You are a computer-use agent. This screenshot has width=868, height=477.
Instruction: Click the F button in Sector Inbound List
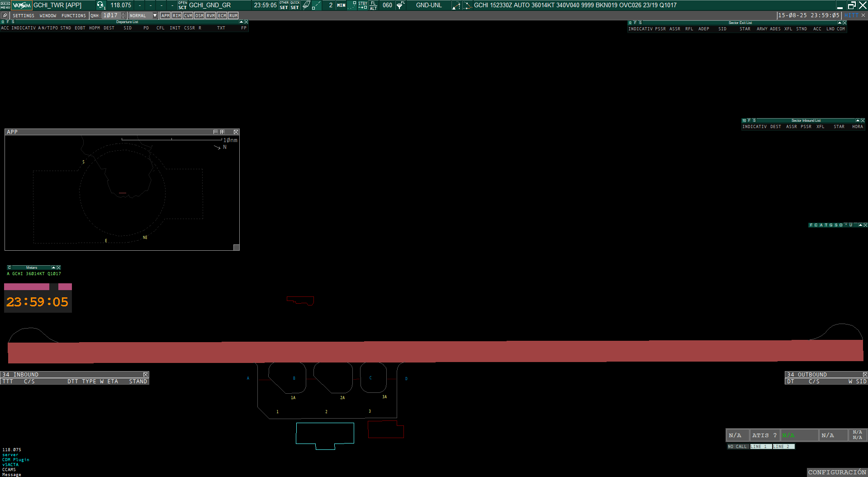pyautogui.click(x=749, y=120)
